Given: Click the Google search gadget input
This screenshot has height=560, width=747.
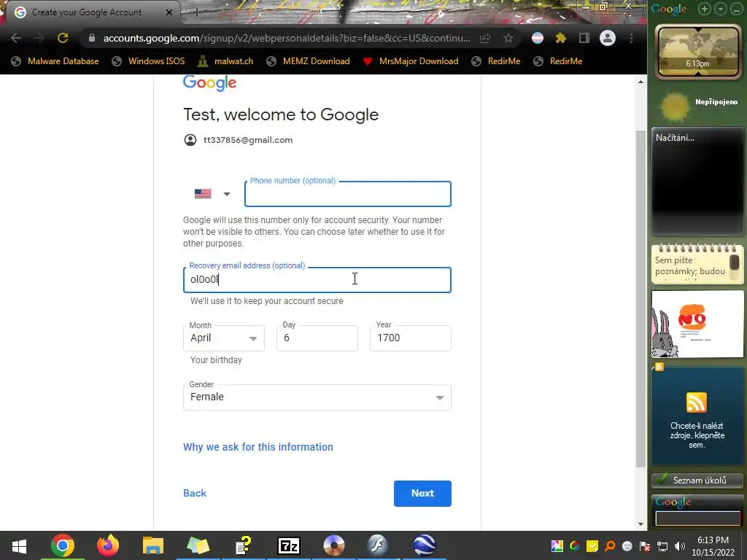Looking at the screenshot, I should [x=697, y=518].
